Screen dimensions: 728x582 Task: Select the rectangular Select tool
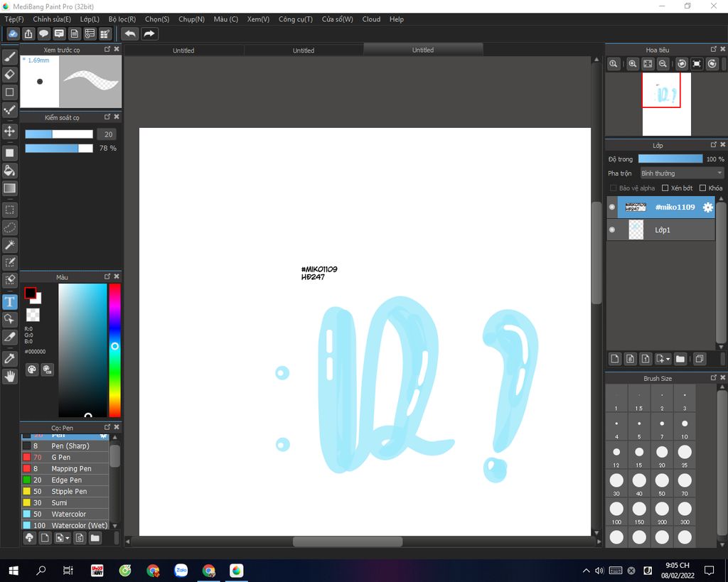coord(9,210)
